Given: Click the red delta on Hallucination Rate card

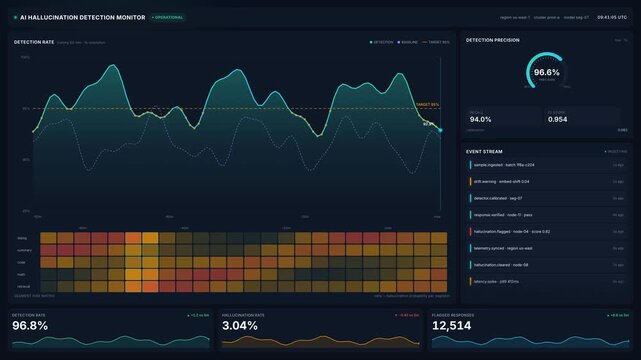Looking at the screenshot, I should pyautogui.click(x=407, y=315).
